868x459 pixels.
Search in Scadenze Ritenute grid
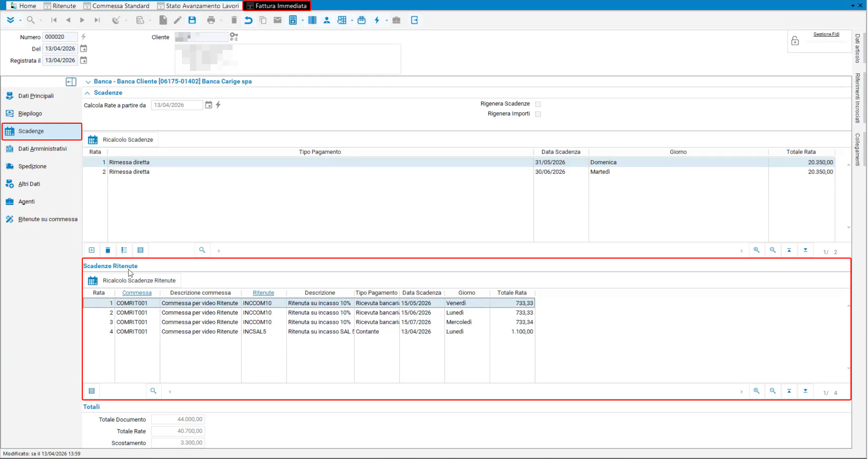pos(153,391)
